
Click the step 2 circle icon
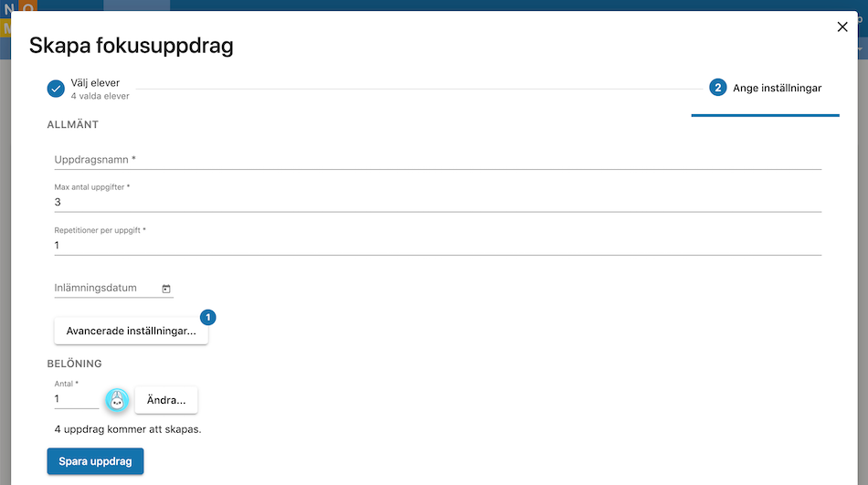coord(717,88)
